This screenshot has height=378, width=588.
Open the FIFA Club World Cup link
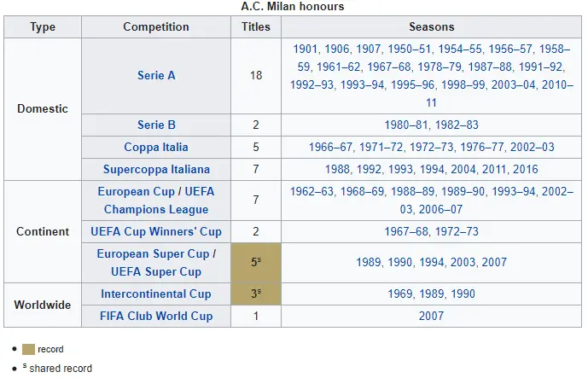(x=156, y=316)
